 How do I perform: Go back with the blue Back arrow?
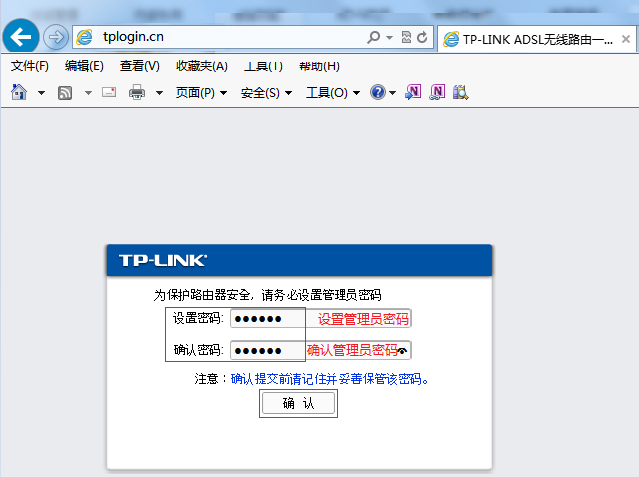tap(21, 37)
